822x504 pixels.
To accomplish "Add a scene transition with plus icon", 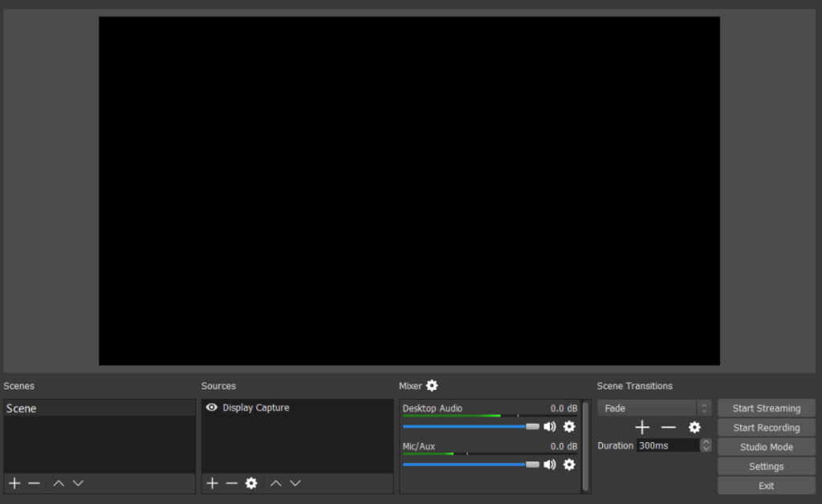I will 642,428.
